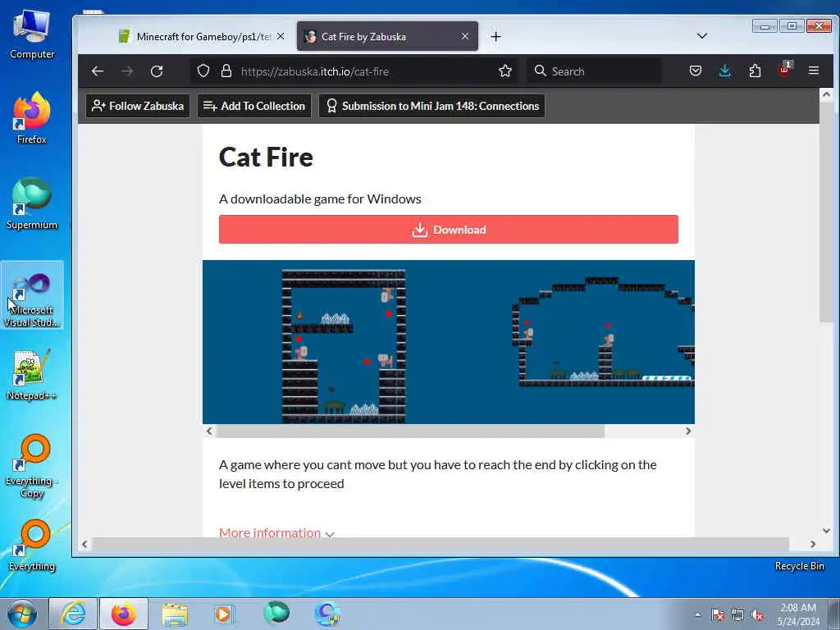Click the page vertical scrollbar up arrow
Image resolution: width=840 pixels, height=630 pixels.
[x=826, y=95]
